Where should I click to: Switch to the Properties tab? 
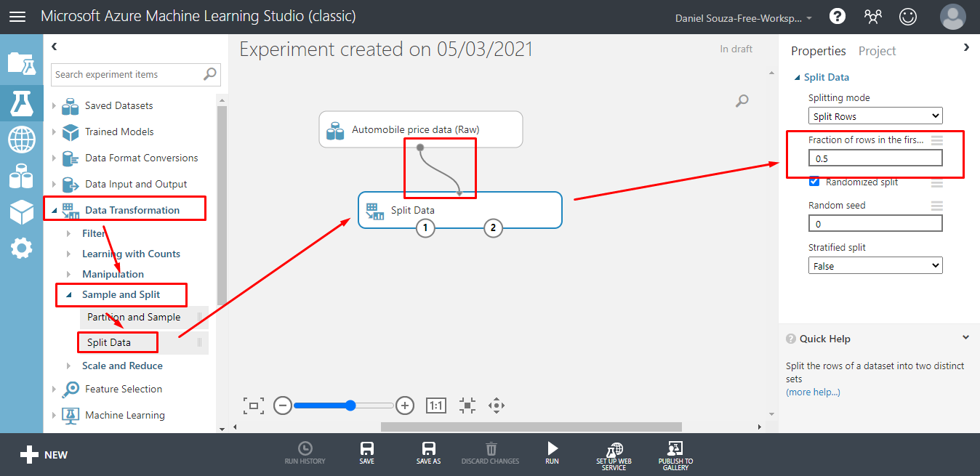point(819,51)
